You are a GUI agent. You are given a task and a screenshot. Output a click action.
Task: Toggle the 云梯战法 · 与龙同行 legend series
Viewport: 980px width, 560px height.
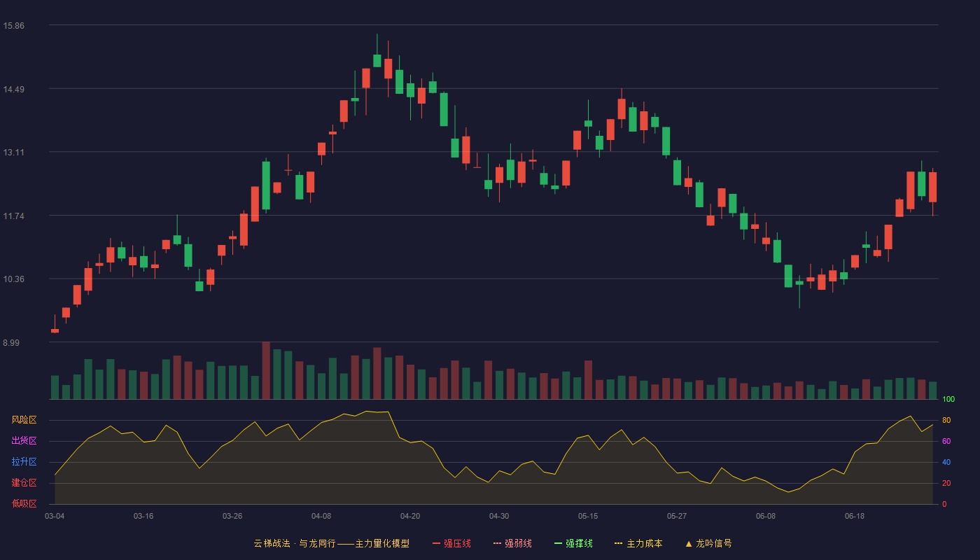click(x=331, y=543)
